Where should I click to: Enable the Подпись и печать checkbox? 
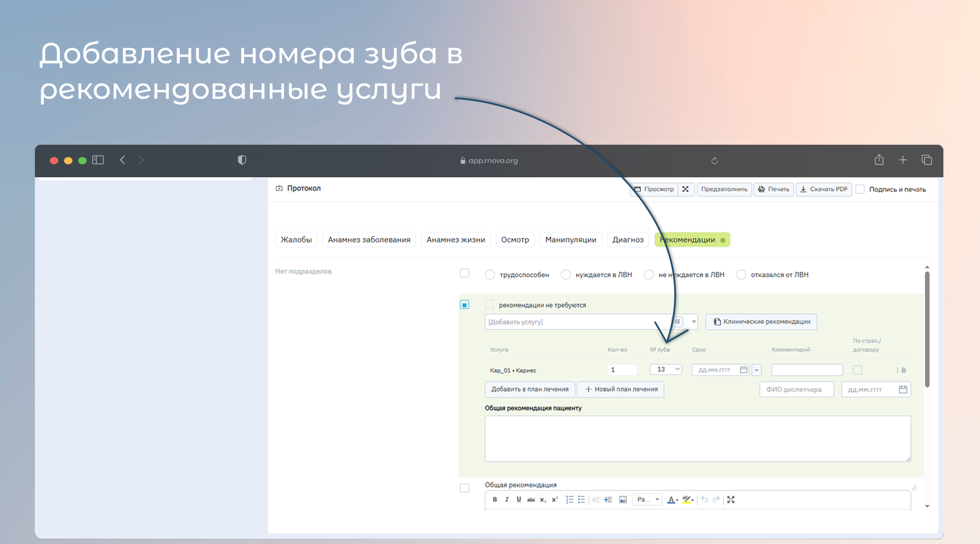pos(860,189)
